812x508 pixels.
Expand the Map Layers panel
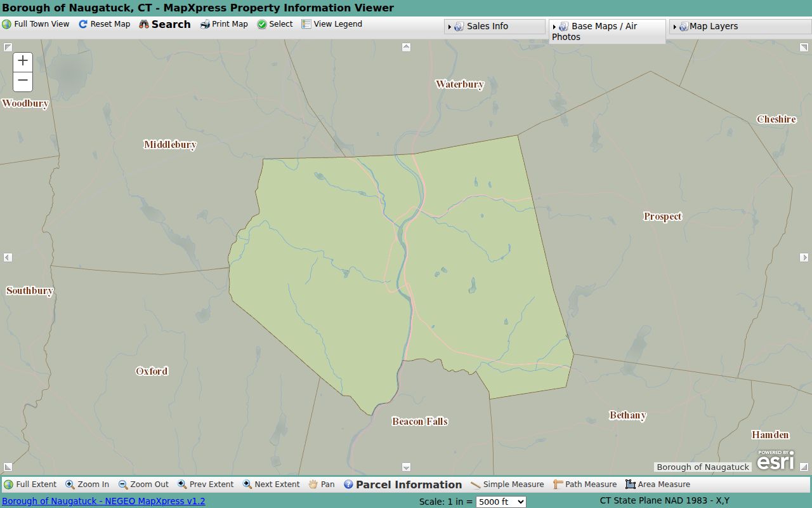pyautogui.click(x=739, y=27)
